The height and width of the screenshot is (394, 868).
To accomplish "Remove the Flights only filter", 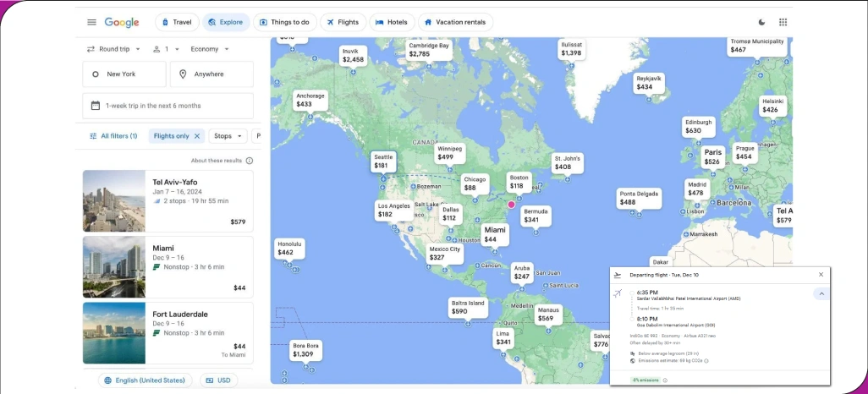I will point(197,136).
